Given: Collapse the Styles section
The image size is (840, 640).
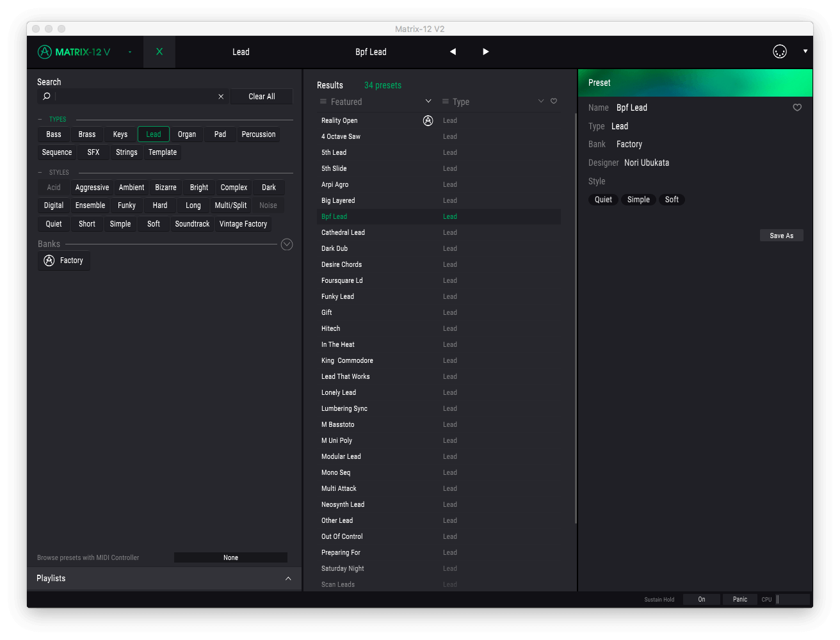Looking at the screenshot, I should click(x=40, y=172).
